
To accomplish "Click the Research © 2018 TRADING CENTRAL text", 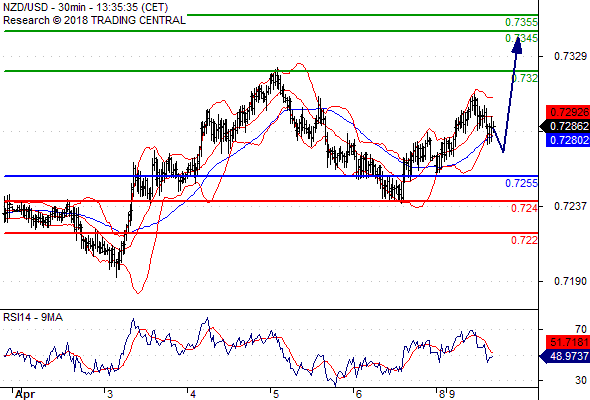I will point(94,20).
